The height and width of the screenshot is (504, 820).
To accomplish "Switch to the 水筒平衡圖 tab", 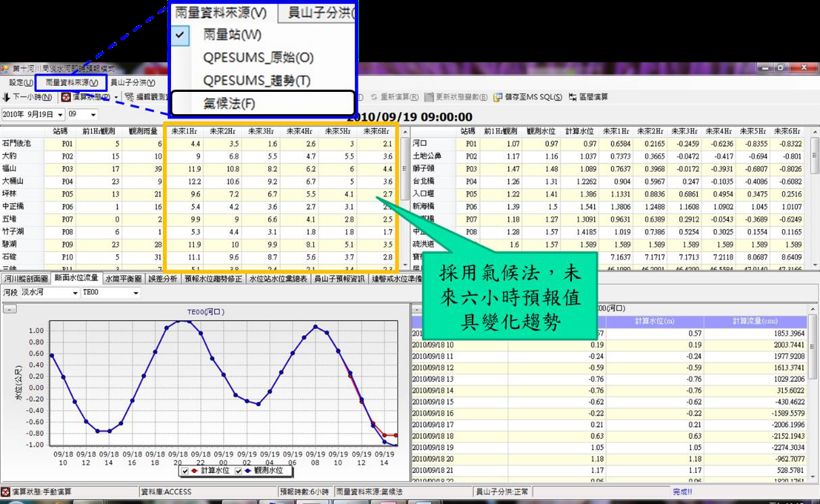I will click(123, 278).
